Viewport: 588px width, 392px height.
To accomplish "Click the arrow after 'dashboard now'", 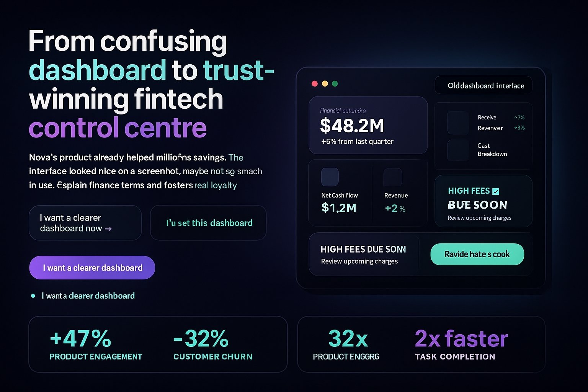I will point(108,229).
